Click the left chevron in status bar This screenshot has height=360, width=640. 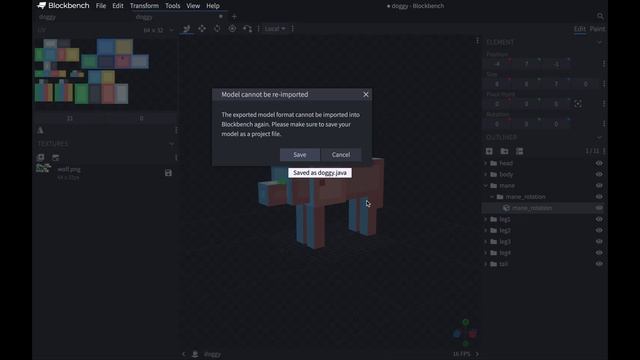click(183, 354)
